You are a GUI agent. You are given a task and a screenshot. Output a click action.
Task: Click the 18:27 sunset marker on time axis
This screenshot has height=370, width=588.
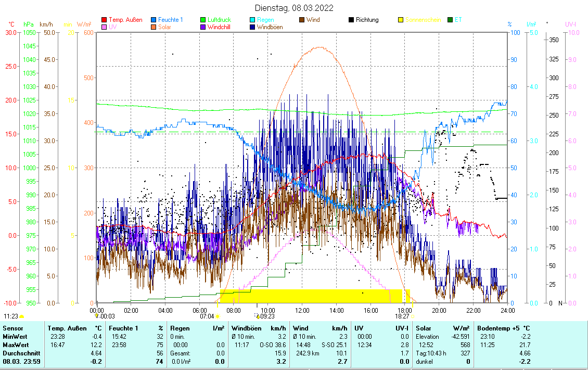[402, 316]
